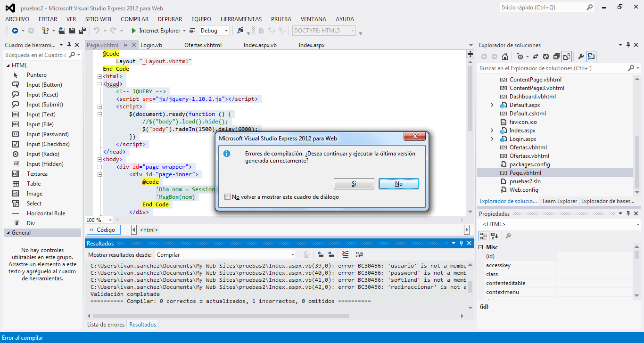Image resolution: width=644 pixels, height=343 pixels.
Task: Expand the Index.aspx tree node
Action: (x=492, y=131)
